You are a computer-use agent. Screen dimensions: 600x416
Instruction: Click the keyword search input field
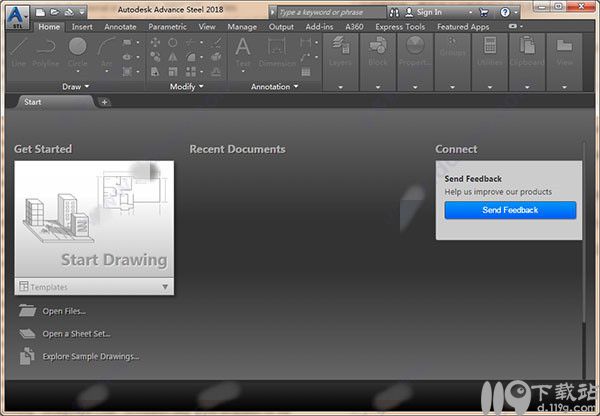(x=332, y=13)
